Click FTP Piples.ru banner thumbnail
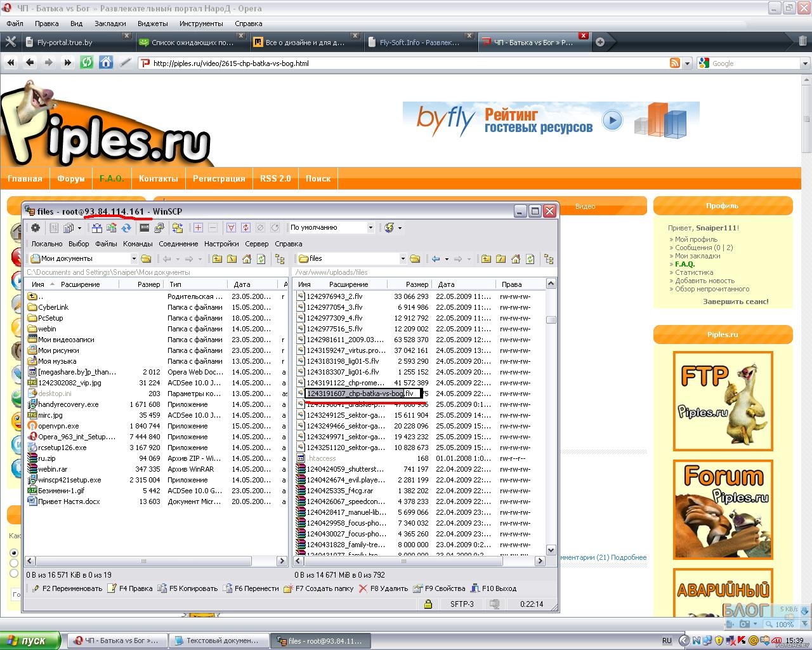Screen dimensions: 812x650 click(x=723, y=401)
